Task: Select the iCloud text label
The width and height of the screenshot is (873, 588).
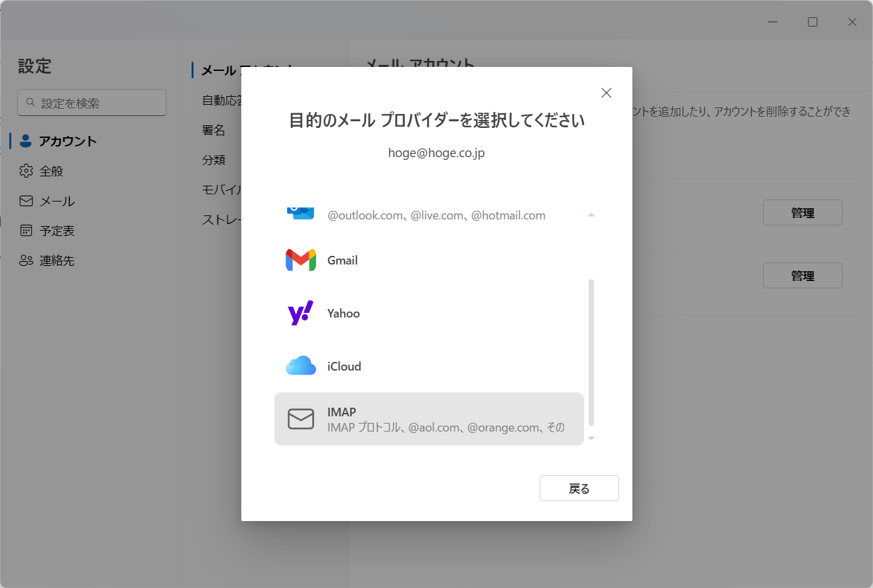Action: pyautogui.click(x=344, y=367)
